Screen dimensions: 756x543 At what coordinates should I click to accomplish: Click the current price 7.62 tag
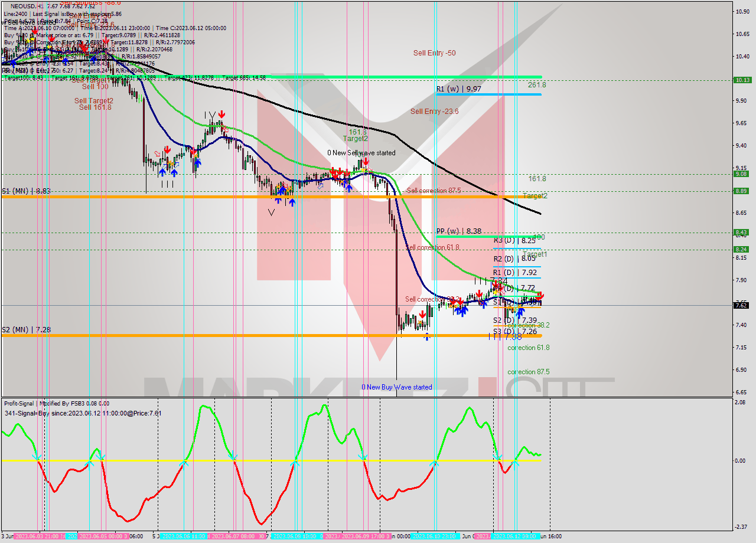click(x=742, y=305)
